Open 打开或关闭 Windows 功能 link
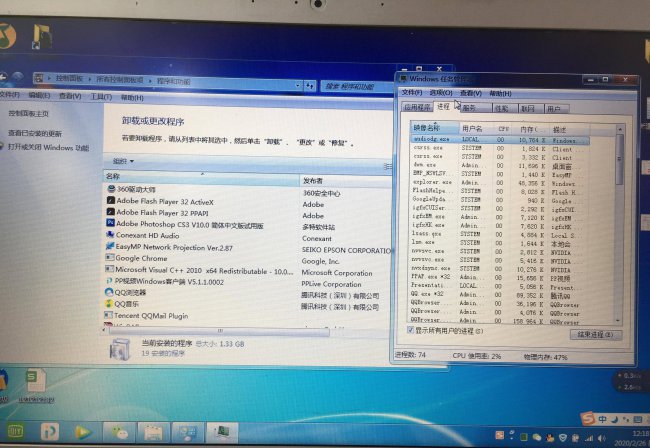Screen dimensions: 650x448 pos(49,147)
